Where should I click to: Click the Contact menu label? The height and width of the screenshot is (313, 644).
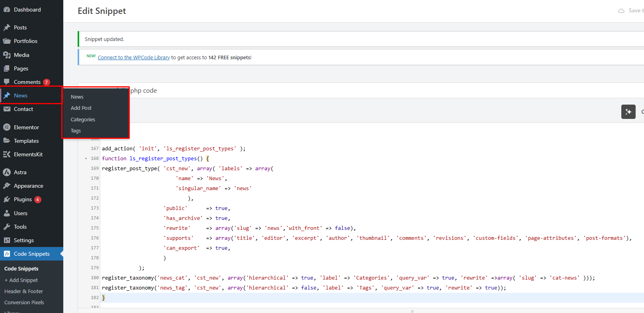(23, 109)
